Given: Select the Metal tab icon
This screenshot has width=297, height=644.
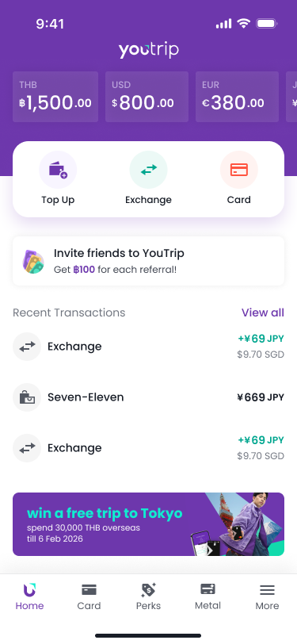Looking at the screenshot, I should (x=208, y=589).
